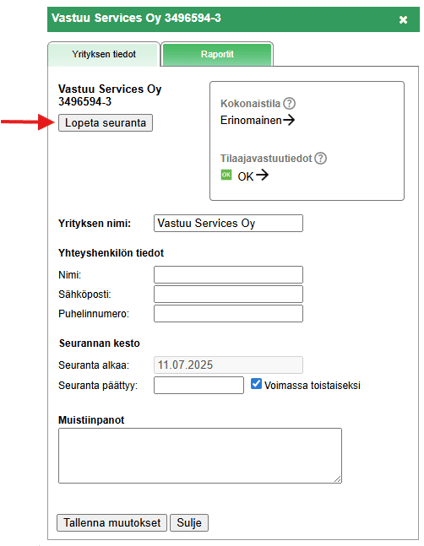Open the Kokonaistila help question mark icon

coord(289,103)
